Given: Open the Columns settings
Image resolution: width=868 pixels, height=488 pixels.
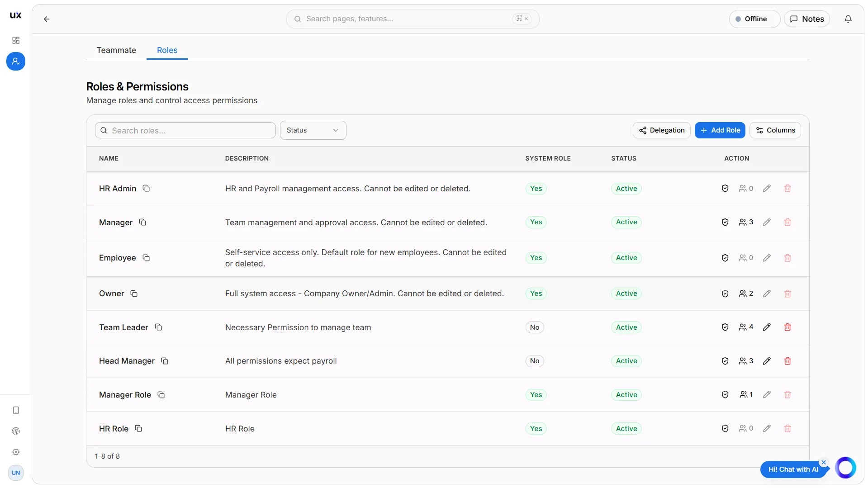Looking at the screenshot, I should click(x=775, y=130).
